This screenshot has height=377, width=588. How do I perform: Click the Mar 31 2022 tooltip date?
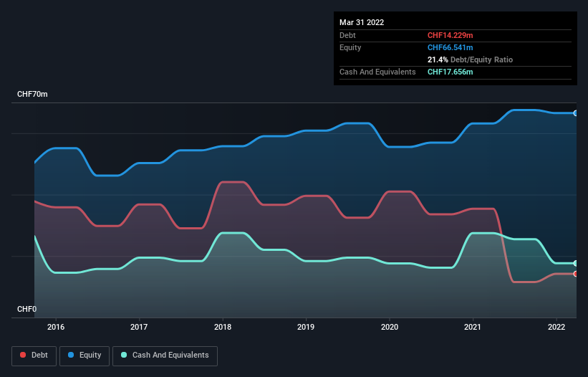(362, 22)
